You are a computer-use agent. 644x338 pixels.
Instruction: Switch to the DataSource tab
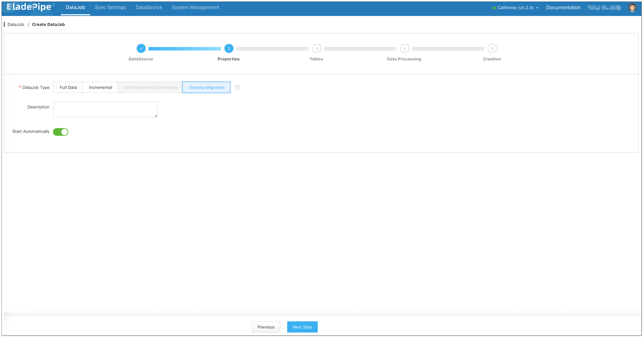pos(149,7)
